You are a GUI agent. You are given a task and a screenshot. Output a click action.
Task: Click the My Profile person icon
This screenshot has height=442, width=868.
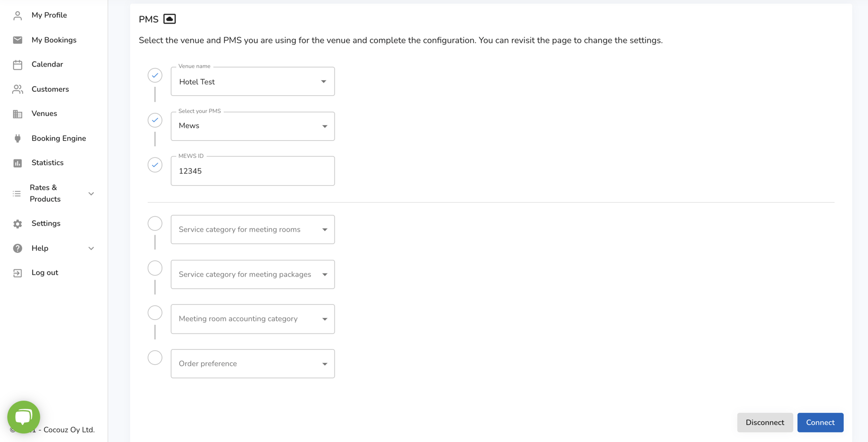click(18, 16)
